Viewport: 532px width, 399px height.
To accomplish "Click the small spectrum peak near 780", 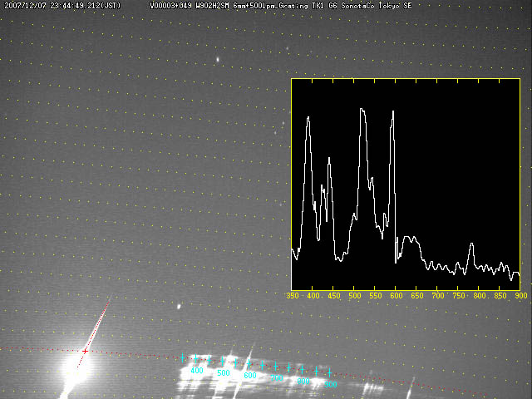I will 471,244.
